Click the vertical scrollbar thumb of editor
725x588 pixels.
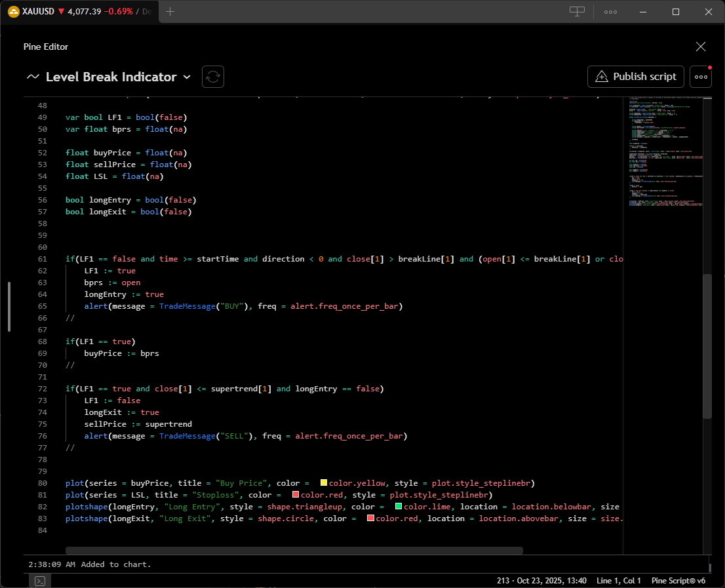coord(707,347)
